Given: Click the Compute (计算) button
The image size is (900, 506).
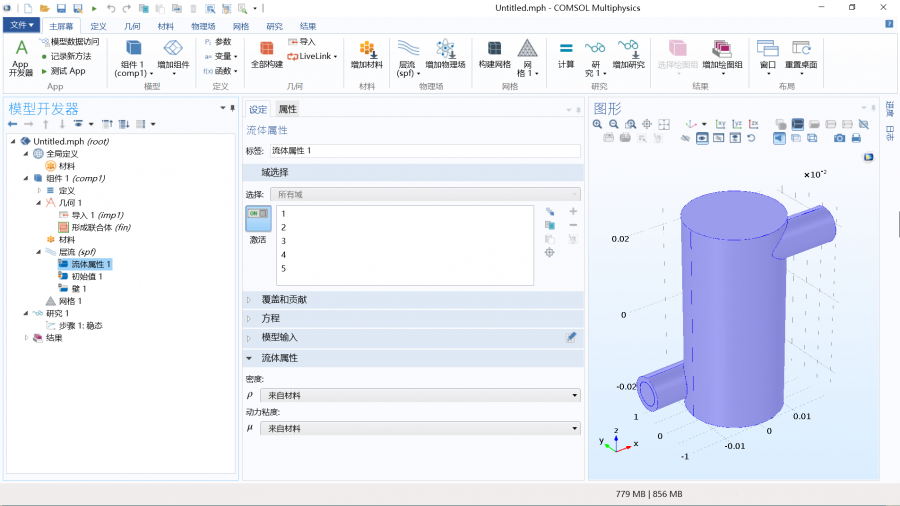Looking at the screenshot, I should (566, 56).
